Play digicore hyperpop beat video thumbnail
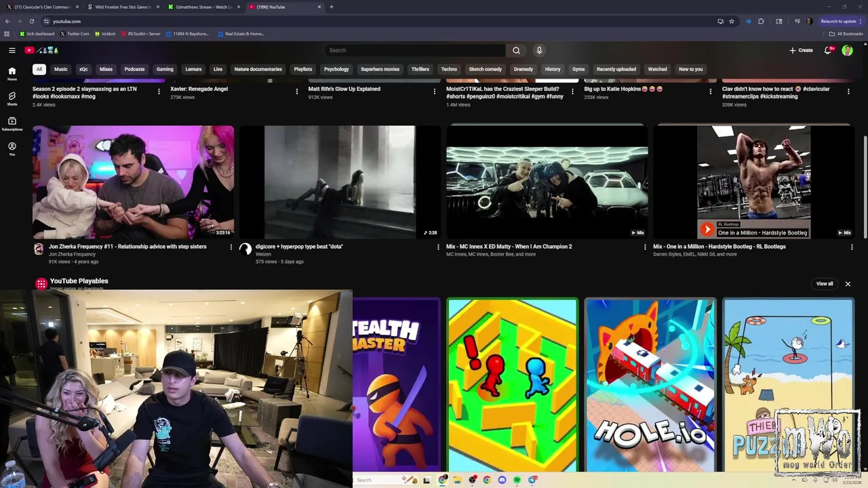 (x=340, y=182)
